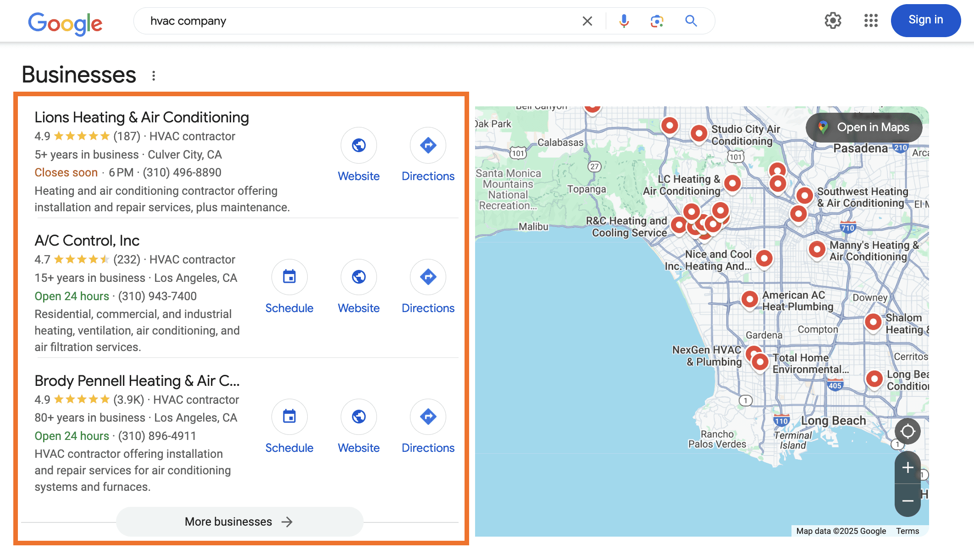974x560 pixels.
Task: Center map on your location
Action: point(908,431)
